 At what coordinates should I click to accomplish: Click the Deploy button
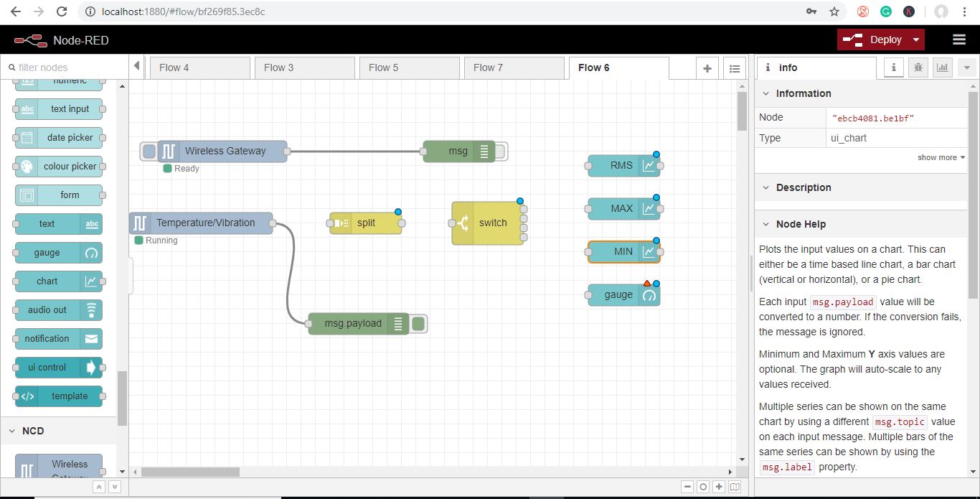[872, 39]
